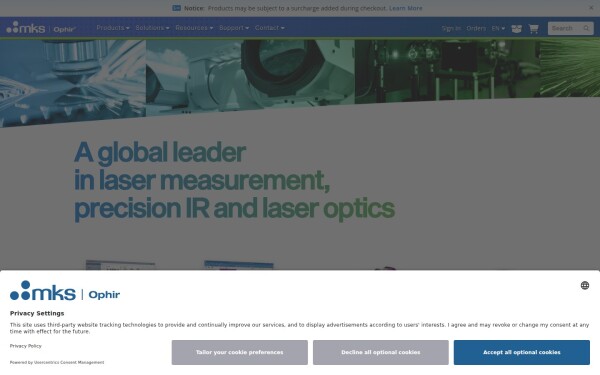Accept all optional cookies
This screenshot has height=375, width=600.
point(522,352)
